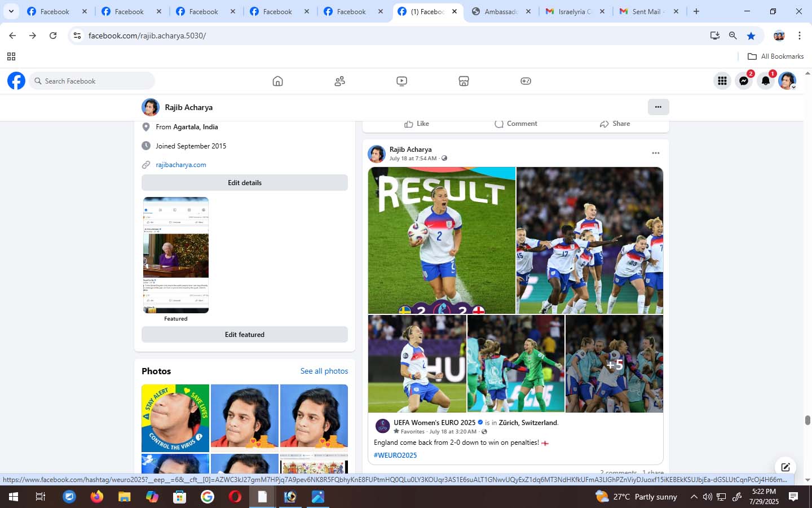
Task: Click the site information icon in address bar
Action: click(77, 36)
